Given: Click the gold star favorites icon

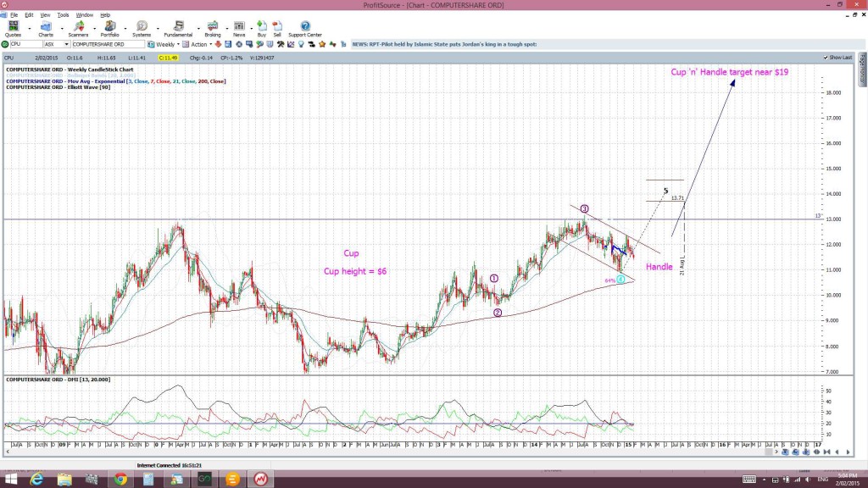Looking at the screenshot, I should pyautogui.click(x=322, y=44).
